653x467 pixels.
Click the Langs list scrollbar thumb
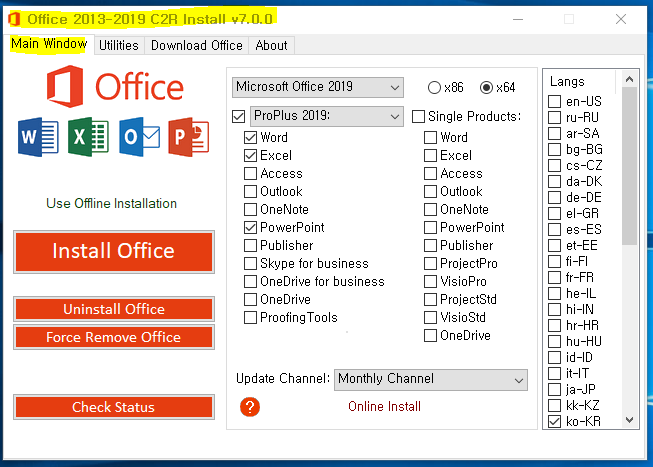[630, 167]
